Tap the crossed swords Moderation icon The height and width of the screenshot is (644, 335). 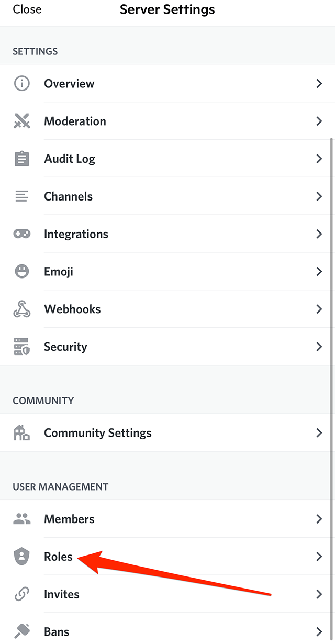point(21,121)
